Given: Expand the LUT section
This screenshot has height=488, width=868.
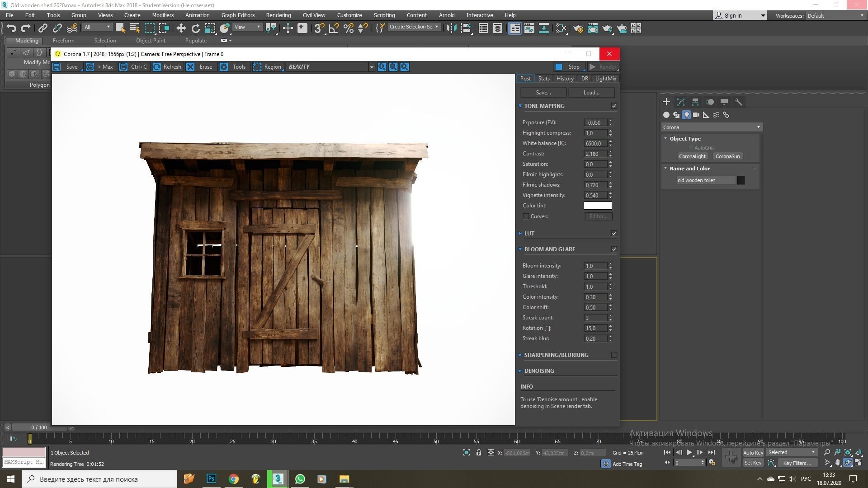Looking at the screenshot, I should click(520, 233).
